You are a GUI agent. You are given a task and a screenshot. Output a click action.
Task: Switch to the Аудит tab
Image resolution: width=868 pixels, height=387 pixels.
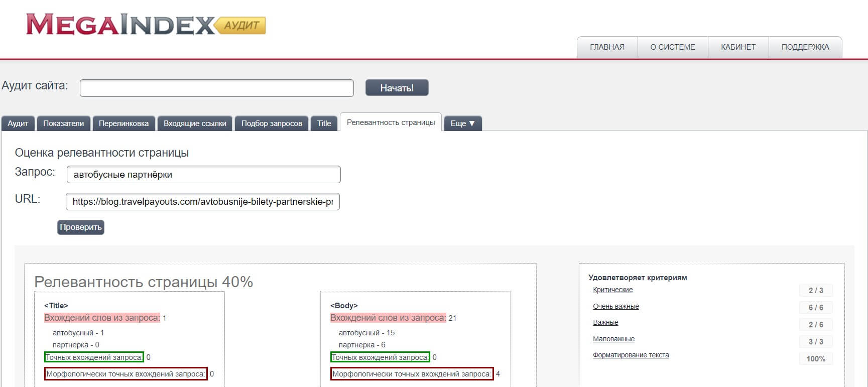point(18,123)
